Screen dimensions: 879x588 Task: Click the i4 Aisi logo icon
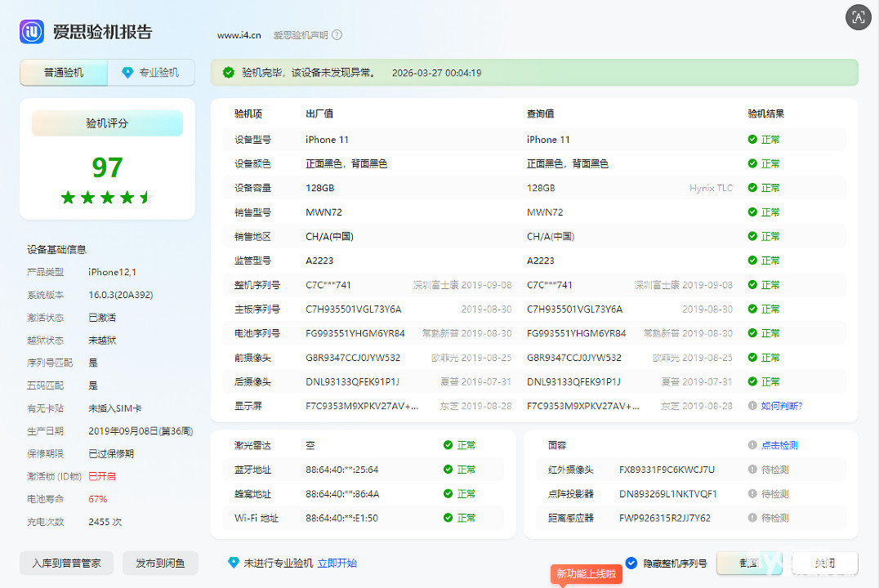[32, 32]
